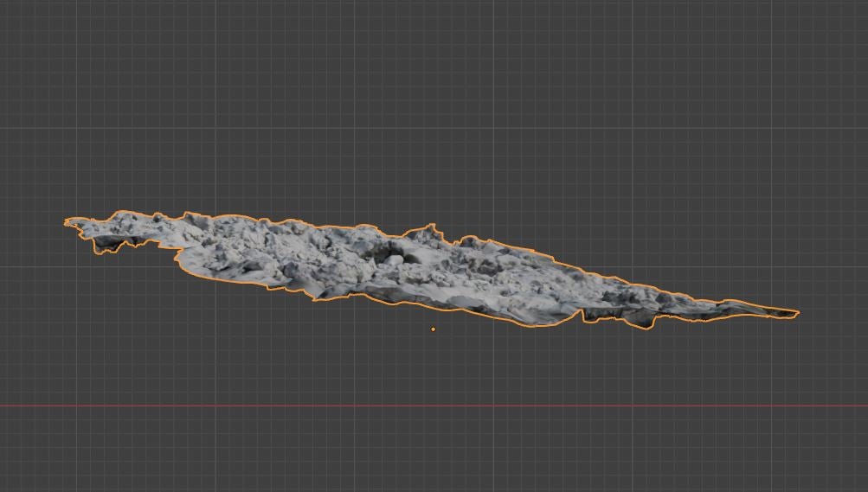
Task: Click the dark notch under the mesh's right end
Action: pos(645,325)
